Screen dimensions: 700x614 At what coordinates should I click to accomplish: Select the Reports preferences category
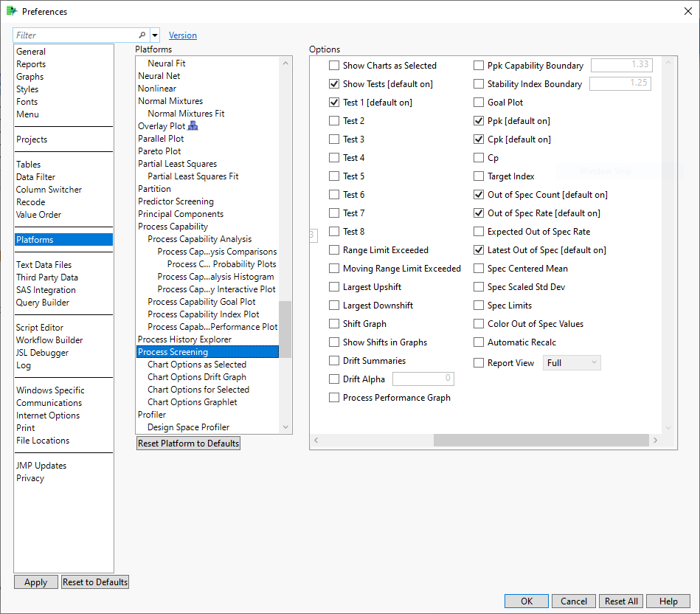pyautogui.click(x=31, y=64)
